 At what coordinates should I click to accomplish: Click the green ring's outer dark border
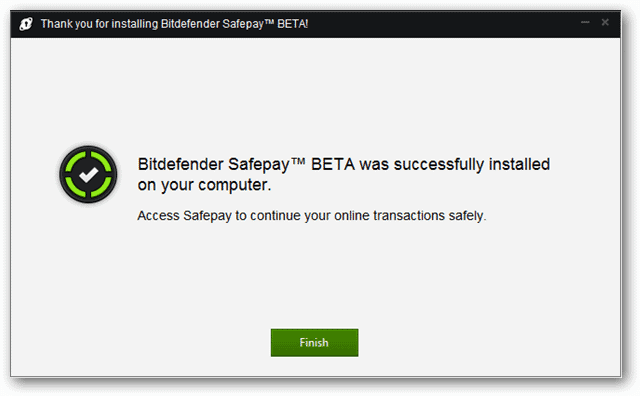88,148
